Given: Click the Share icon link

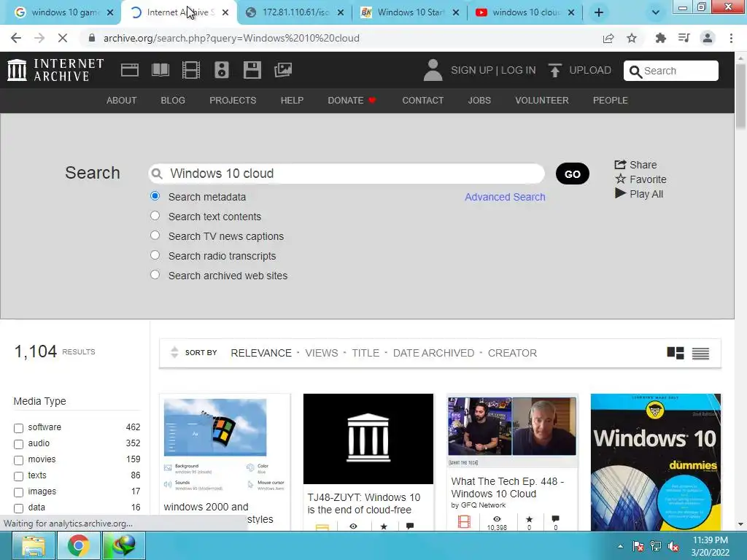Looking at the screenshot, I should point(635,165).
